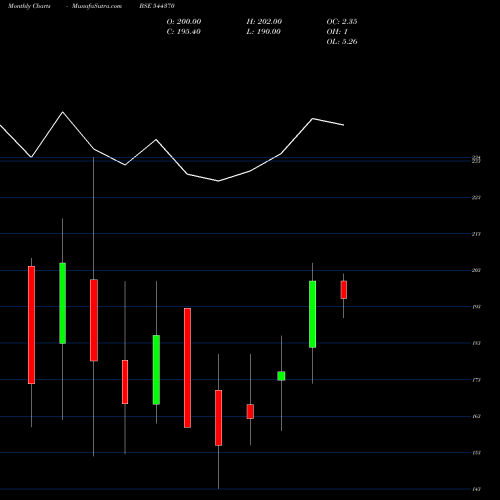Click the 'OH: 1' reading
The height and width of the screenshot is (500, 500).
tap(337, 32)
